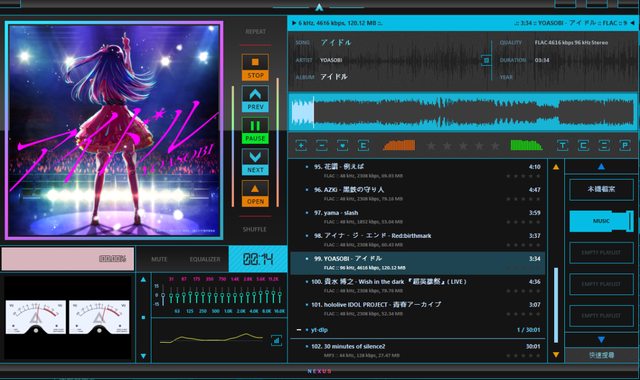The image size is (640, 380).
Task: Select the MUSIC playlist tab
Action: coord(601,221)
